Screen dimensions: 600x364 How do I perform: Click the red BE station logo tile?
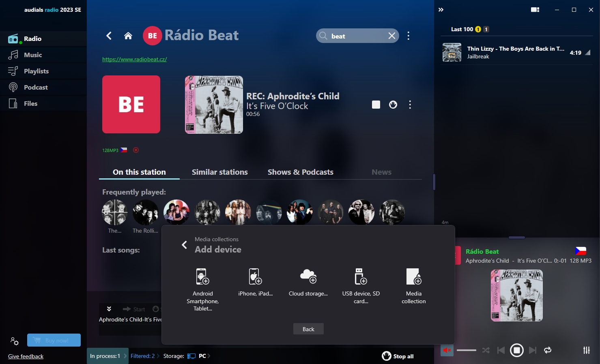coord(131,104)
